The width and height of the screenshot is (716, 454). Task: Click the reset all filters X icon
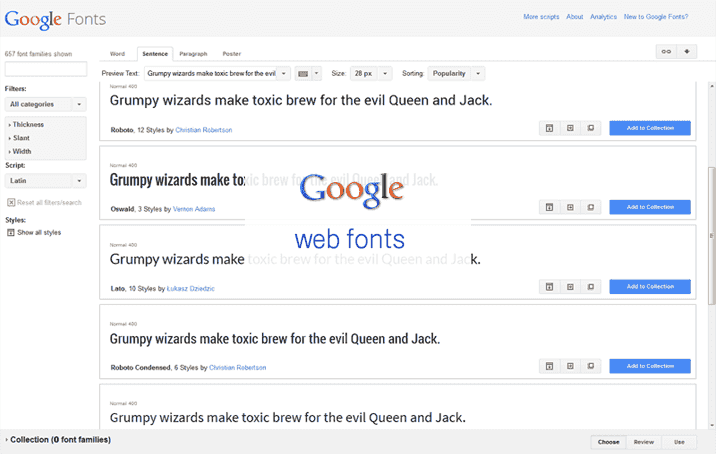point(10,202)
